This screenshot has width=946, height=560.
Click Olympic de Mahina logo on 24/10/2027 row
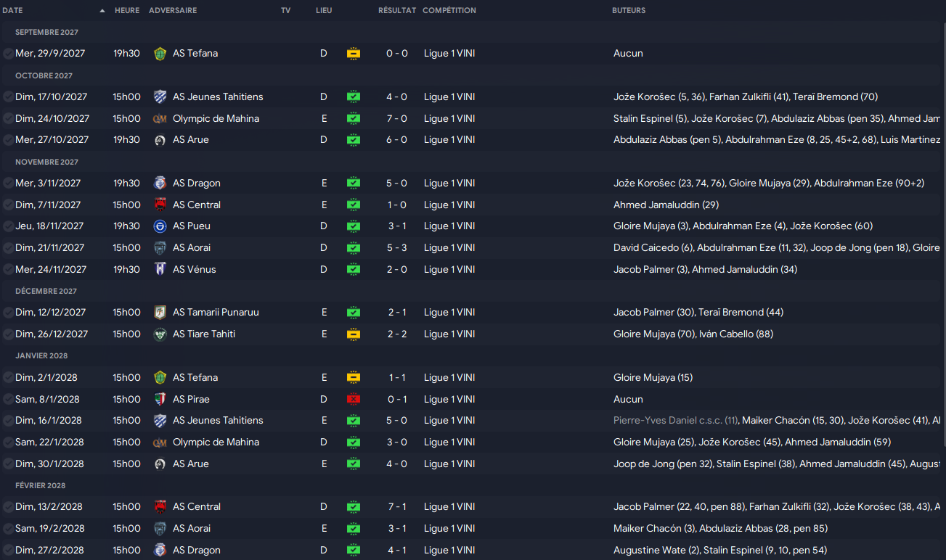(160, 118)
